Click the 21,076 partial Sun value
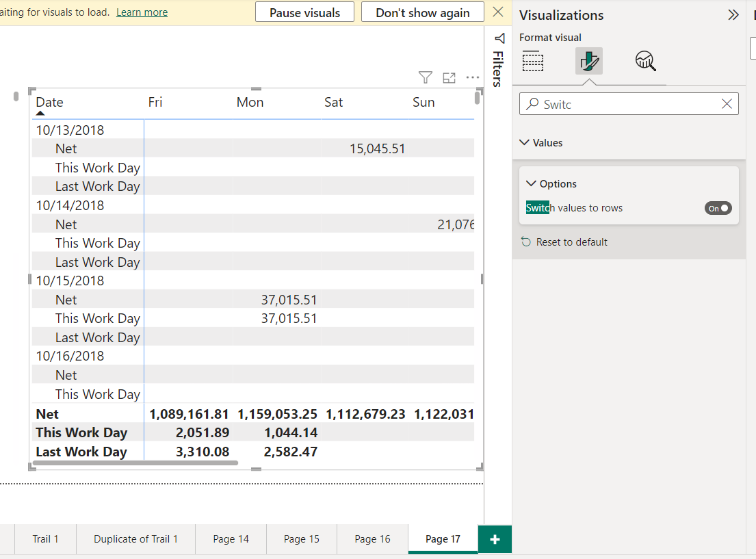Screen dimensions: 756x559 point(456,224)
